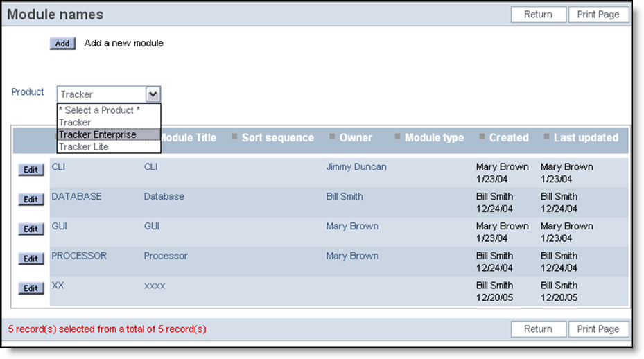The width and height of the screenshot is (644, 359).
Task: Click owner Mary Brown in PROCESSOR row
Action: click(352, 256)
